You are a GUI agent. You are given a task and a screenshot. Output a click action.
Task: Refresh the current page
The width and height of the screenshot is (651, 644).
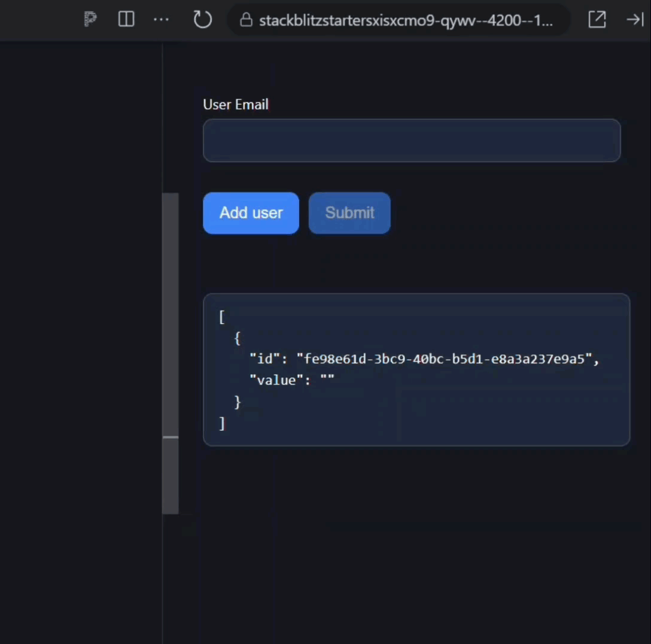click(x=202, y=19)
